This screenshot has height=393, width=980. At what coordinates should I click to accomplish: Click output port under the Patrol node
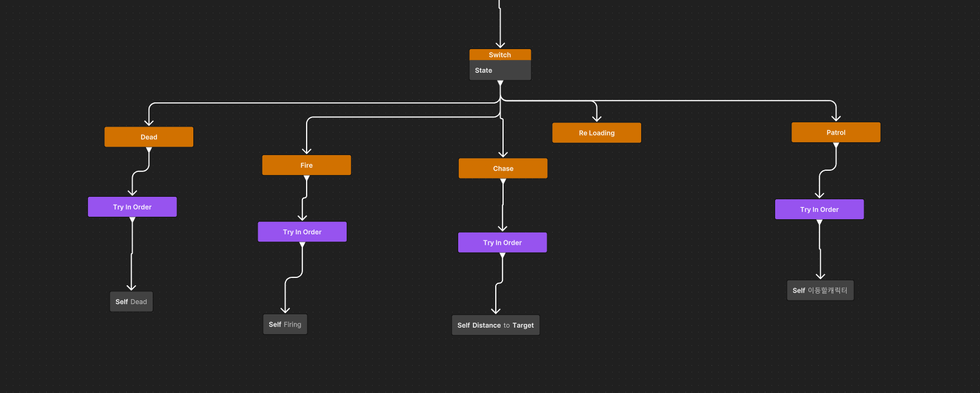pos(836,145)
